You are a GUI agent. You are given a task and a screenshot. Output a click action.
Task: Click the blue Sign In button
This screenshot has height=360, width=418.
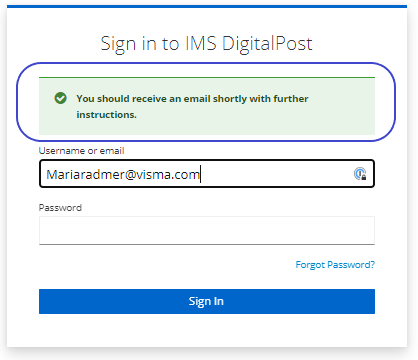(x=207, y=301)
